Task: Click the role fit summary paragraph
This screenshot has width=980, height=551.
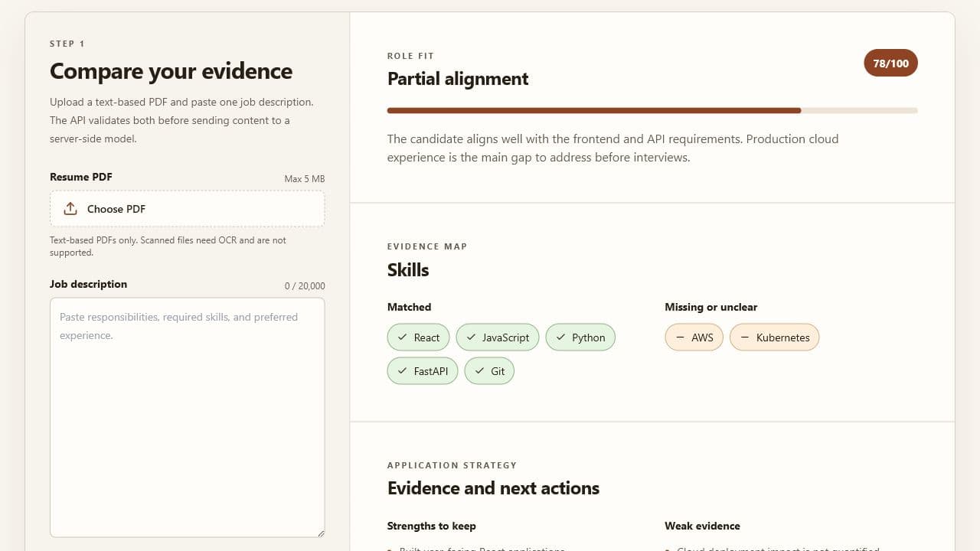Action: (x=612, y=148)
